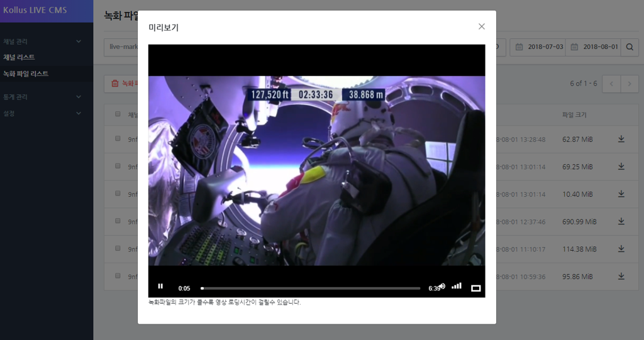The height and width of the screenshot is (340, 644).
Task: Click the search magnifier icon
Action: pyautogui.click(x=630, y=47)
